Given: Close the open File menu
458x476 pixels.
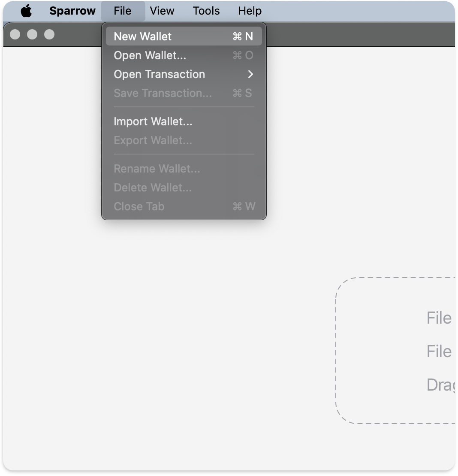Looking at the screenshot, I should 123,11.
